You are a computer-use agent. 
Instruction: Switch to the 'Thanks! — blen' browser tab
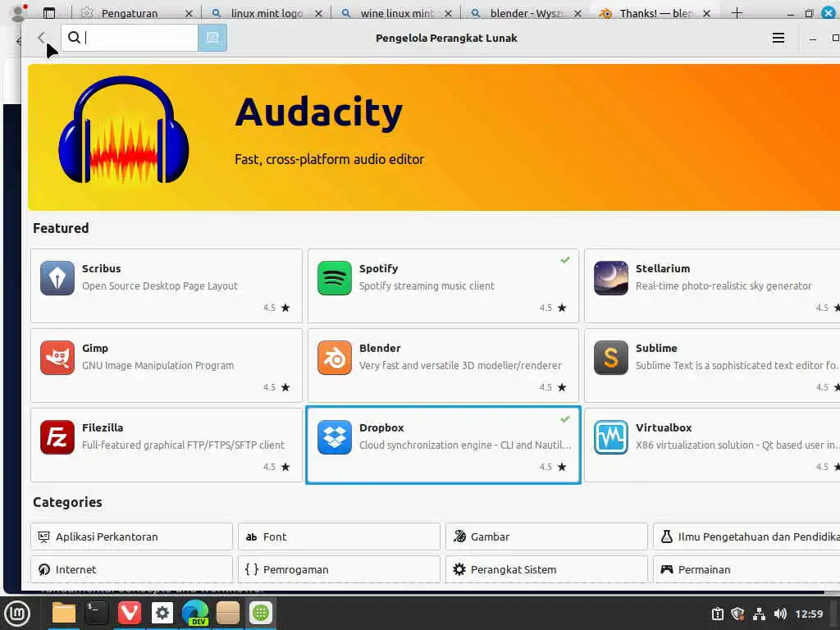click(x=655, y=13)
